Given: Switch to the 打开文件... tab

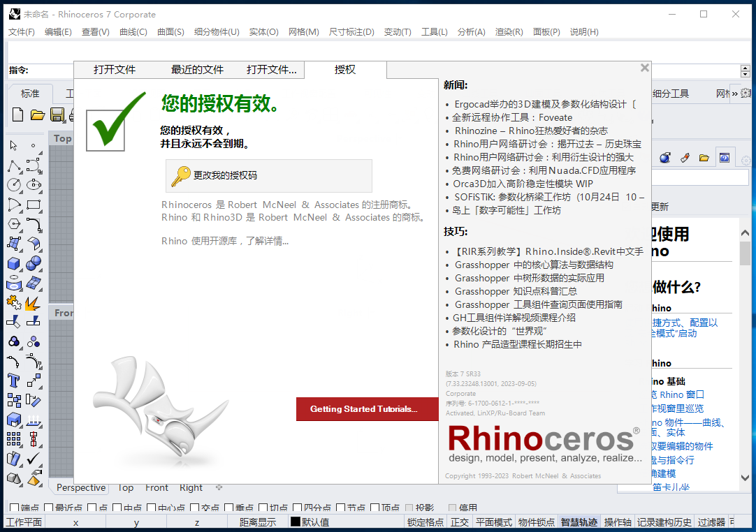Looking at the screenshot, I should click(271, 70).
